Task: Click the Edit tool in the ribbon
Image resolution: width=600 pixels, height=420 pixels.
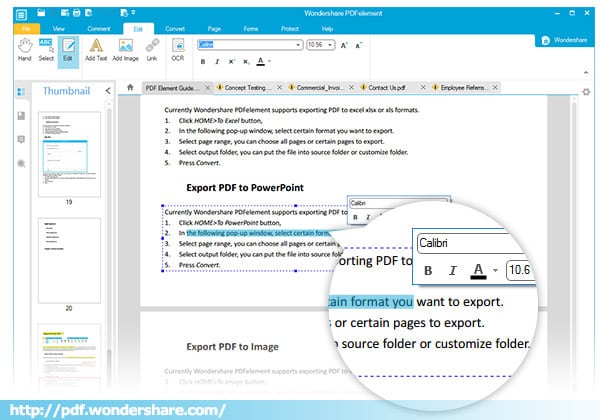Action: pos(68,50)
